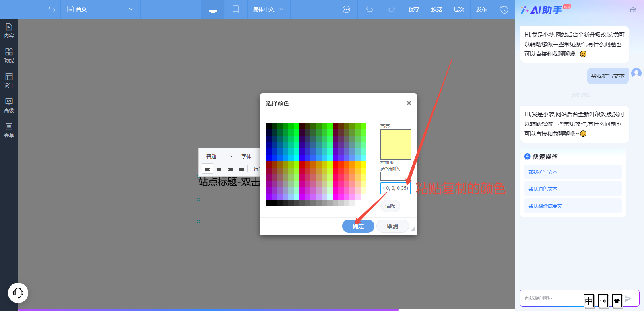Open the 表单 sidebar panel
644x311 pixels.
[x=9, y=130]
